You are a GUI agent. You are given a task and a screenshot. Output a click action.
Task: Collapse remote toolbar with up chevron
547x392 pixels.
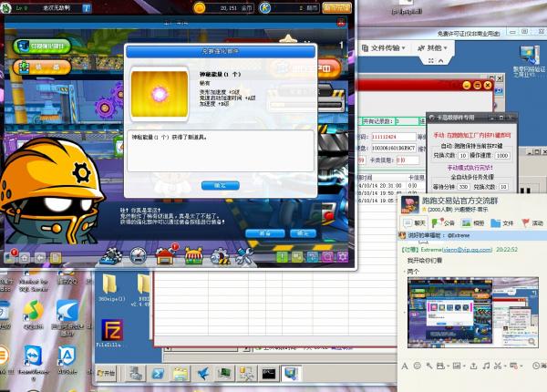tap(441, 61)
